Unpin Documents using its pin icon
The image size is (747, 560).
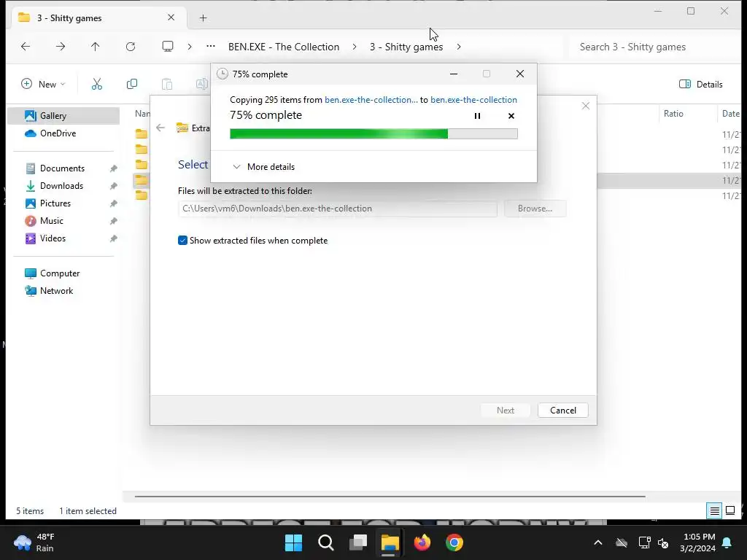click(113, 168)
